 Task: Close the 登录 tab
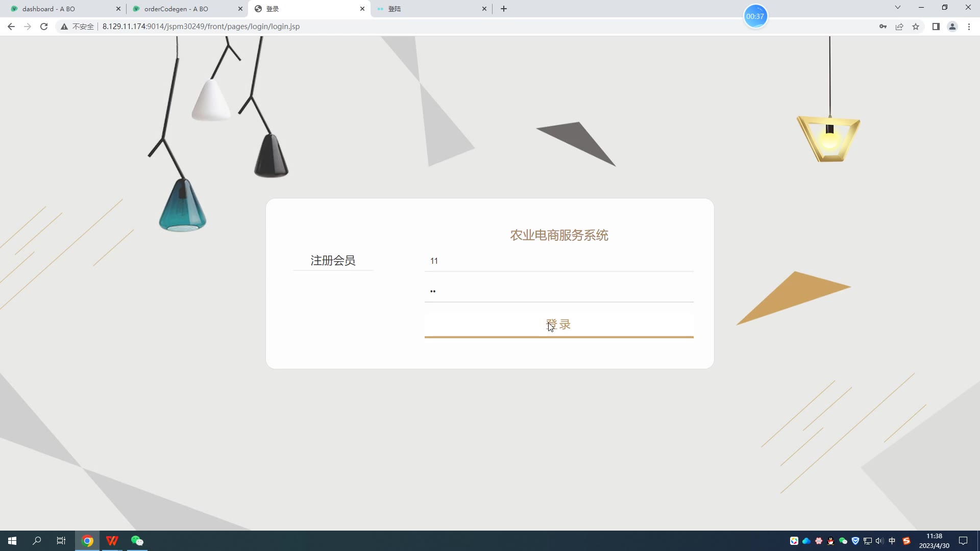pos(362,9)
